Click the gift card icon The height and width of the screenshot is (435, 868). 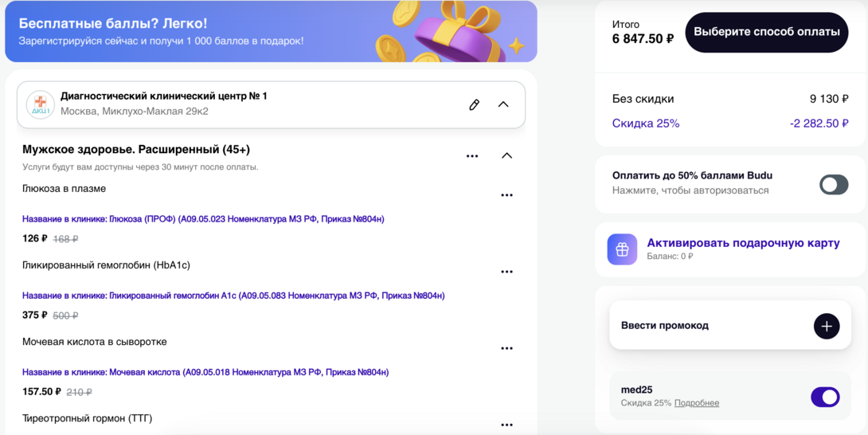(622, 249)
